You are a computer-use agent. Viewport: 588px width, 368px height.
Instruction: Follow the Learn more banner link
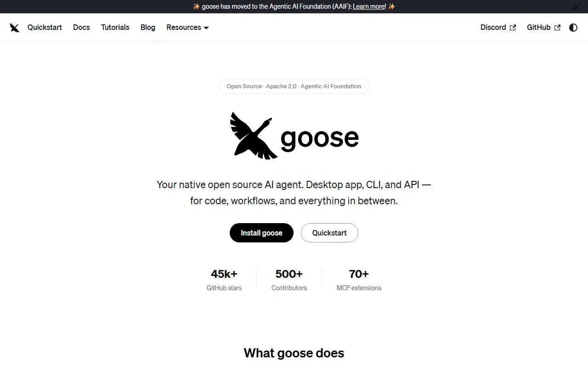point(369,6)
